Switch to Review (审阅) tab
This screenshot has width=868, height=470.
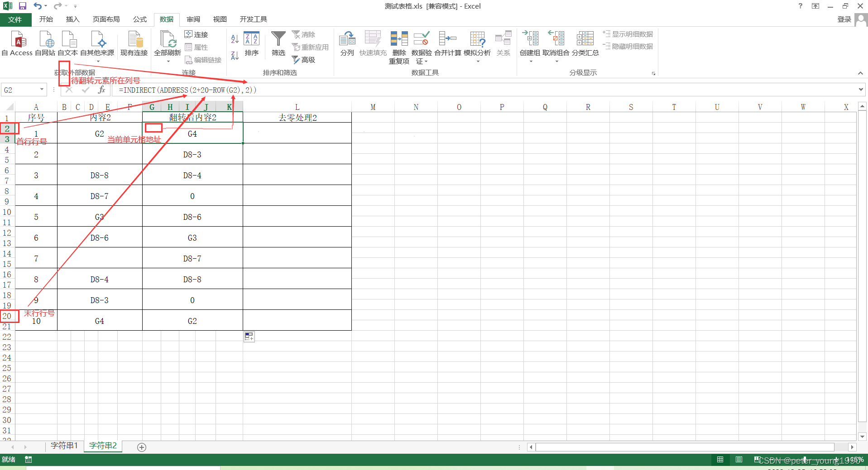pyautogui.click(x=193, y=19)
